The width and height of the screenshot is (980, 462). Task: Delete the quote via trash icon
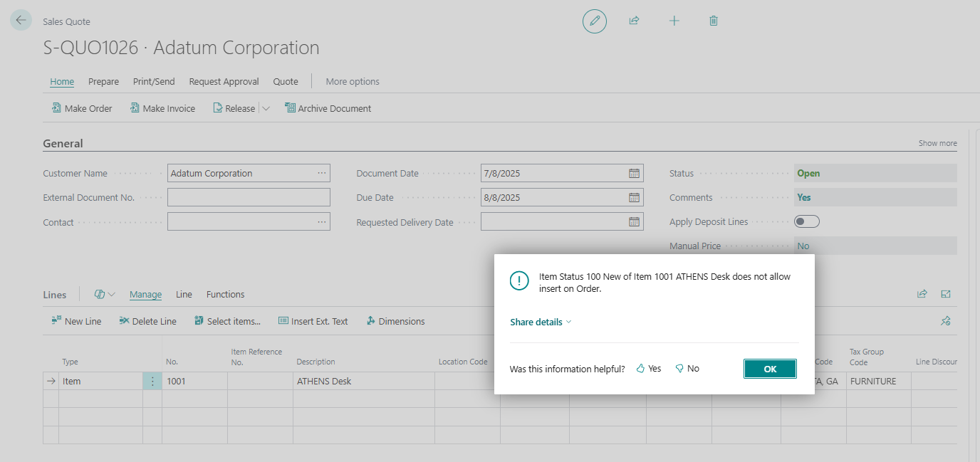coord(714,21)
